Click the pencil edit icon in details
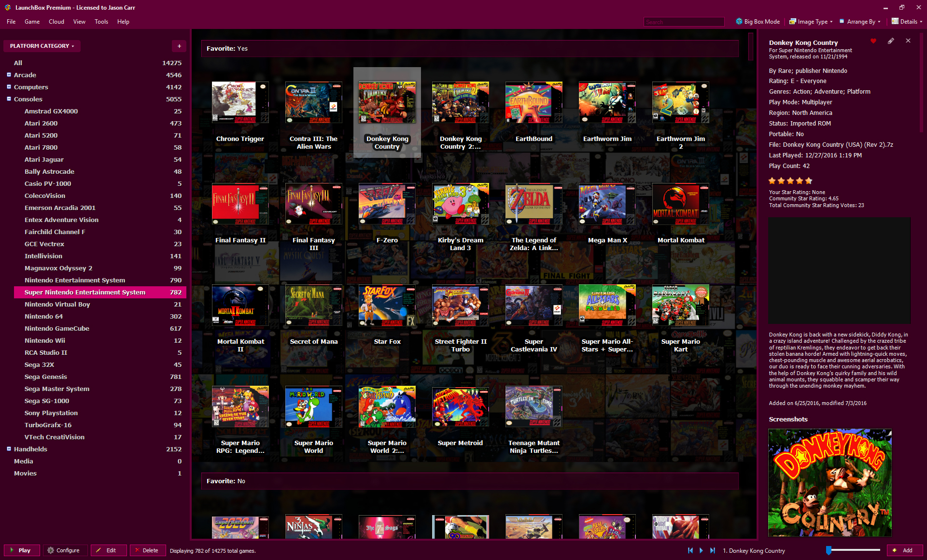This screenshot has height=560, width=927. [891, 41]
